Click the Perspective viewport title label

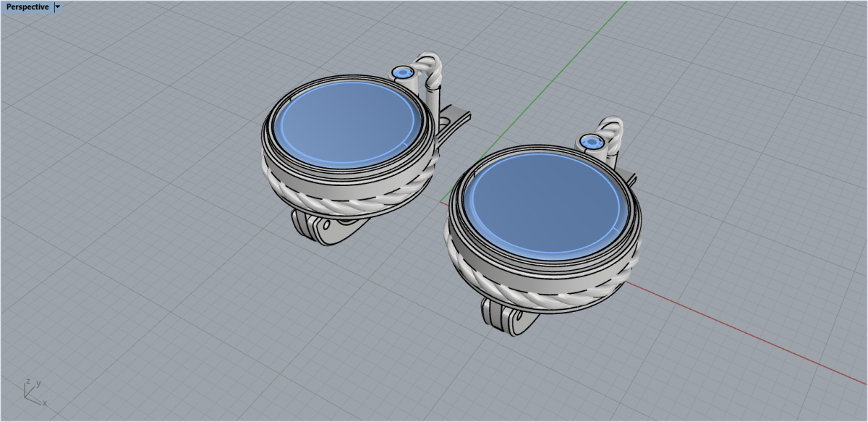(x=27, y=7)
